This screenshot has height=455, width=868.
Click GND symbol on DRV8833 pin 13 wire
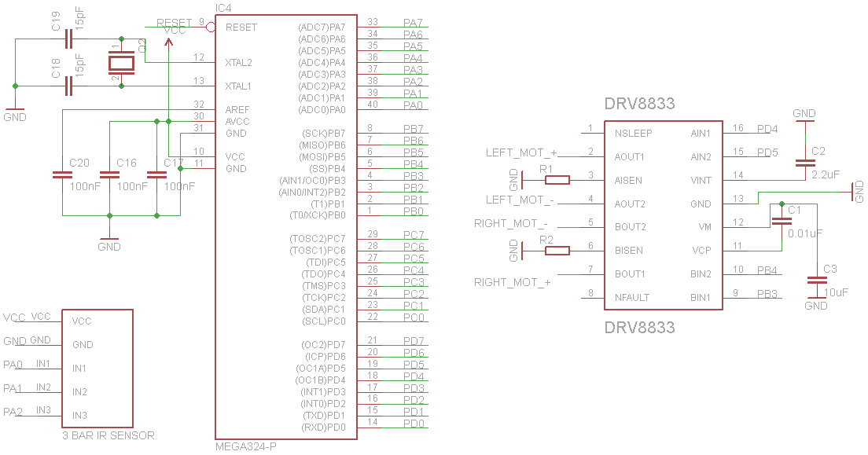pyautogui.click(x=858, y=192)
